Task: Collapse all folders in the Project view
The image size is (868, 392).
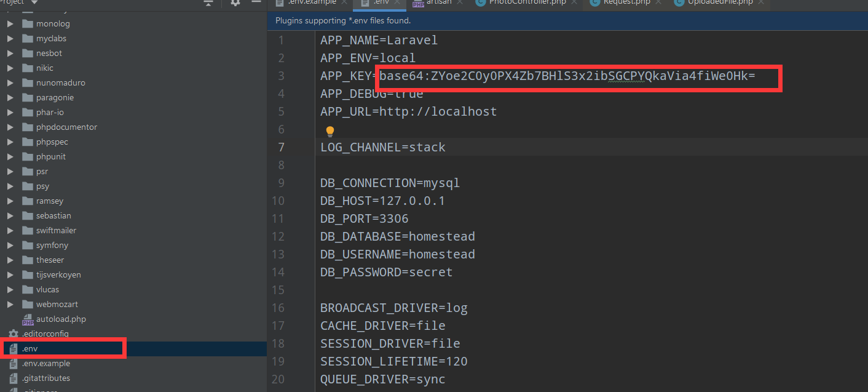Action: coord(208,3)
